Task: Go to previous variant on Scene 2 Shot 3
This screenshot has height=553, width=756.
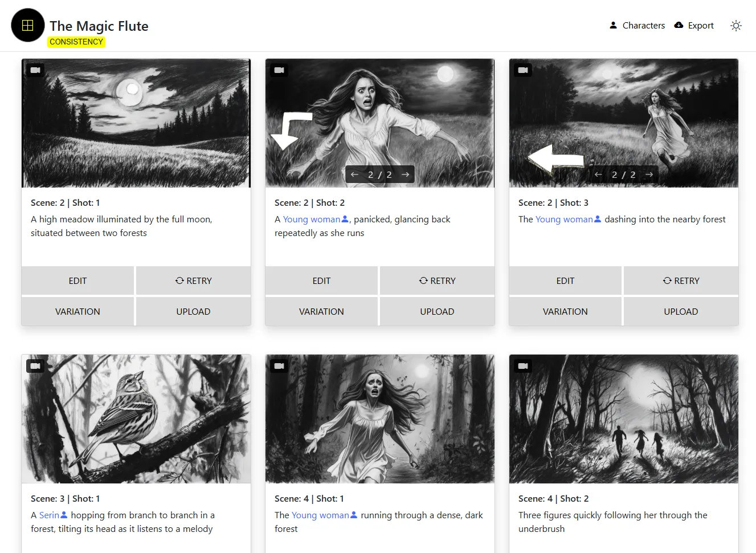Action: [x=598, y=174]
